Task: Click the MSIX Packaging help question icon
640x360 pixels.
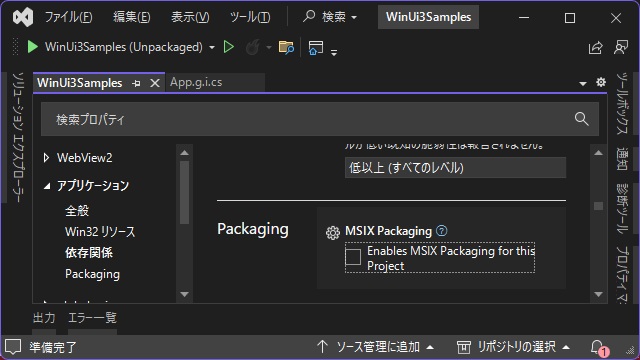Action: point(442,231)
